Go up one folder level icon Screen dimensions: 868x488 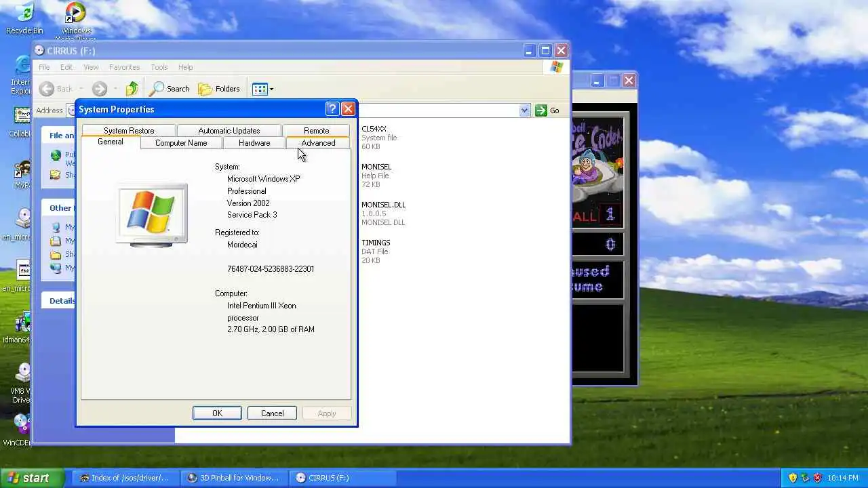(x=132, y=89)
